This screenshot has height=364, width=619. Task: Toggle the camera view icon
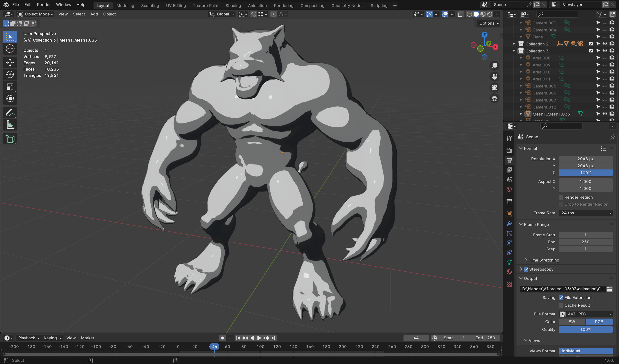[x=494, y=87]
